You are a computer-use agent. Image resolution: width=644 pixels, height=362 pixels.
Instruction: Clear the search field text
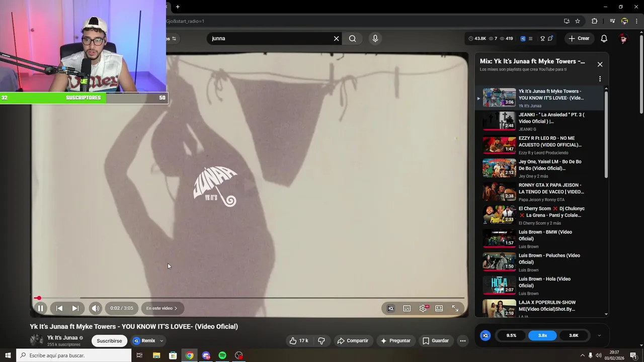[337, 38]
